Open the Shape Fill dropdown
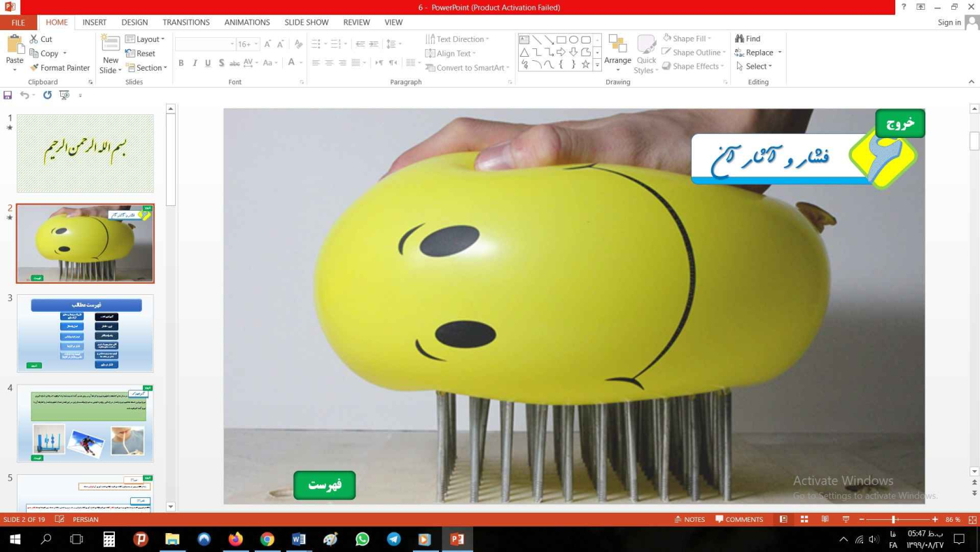 tap(690, 39)
